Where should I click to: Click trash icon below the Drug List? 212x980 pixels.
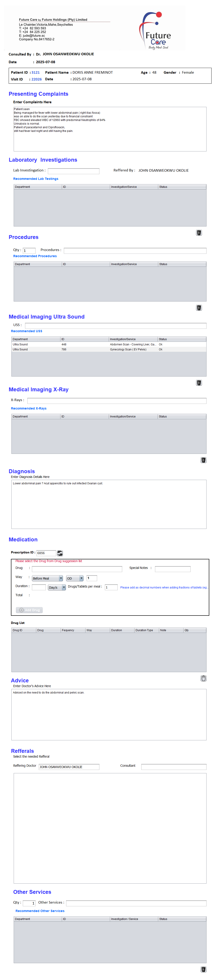tap(203, 678)
